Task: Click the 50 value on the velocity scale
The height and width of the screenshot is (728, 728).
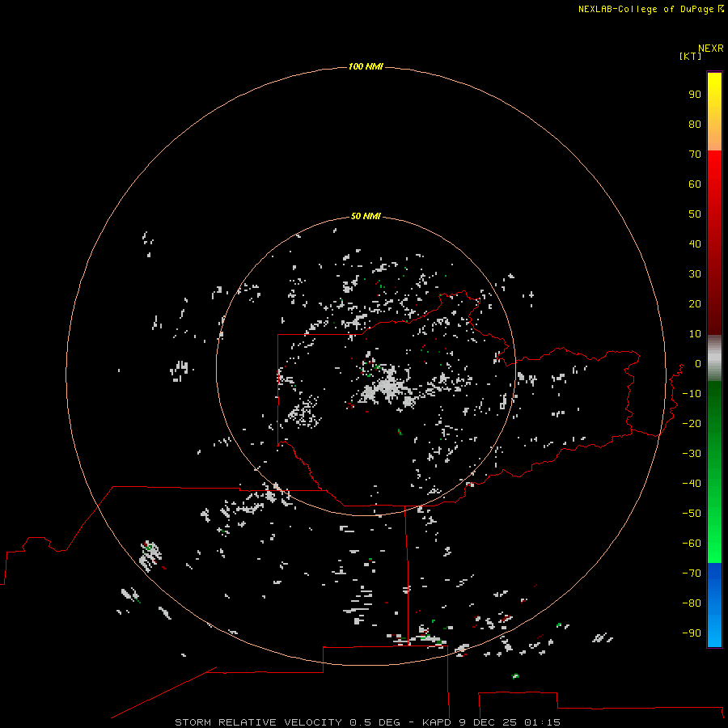Action: point(695,214)
